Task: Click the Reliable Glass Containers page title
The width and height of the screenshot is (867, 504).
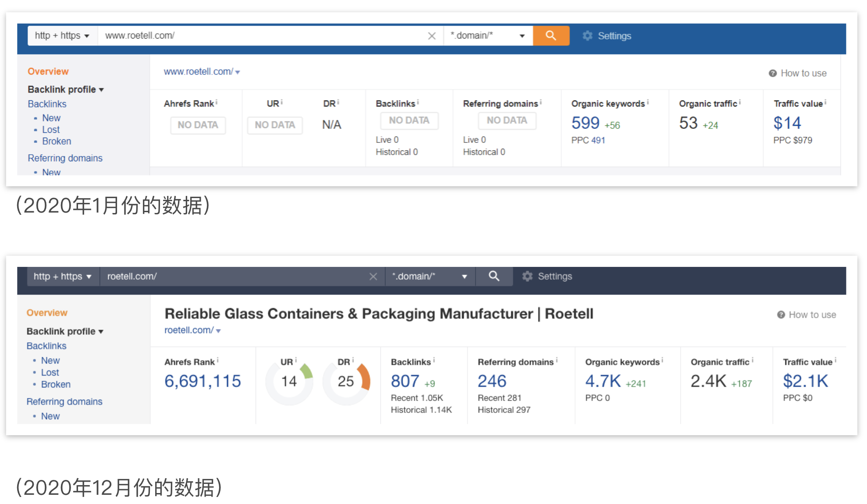Action: pyautogui.click(x=379, y=314)
